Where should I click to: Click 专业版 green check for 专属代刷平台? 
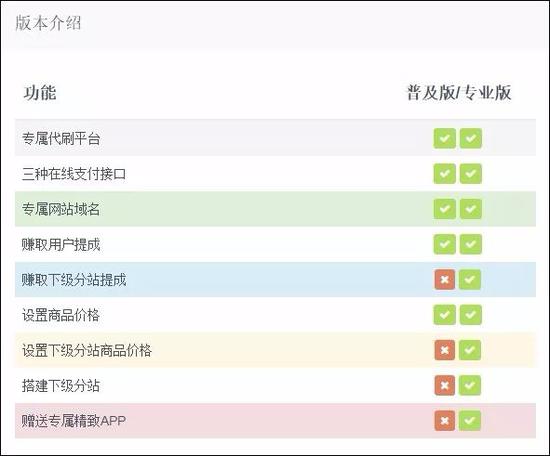pos(471,138)
